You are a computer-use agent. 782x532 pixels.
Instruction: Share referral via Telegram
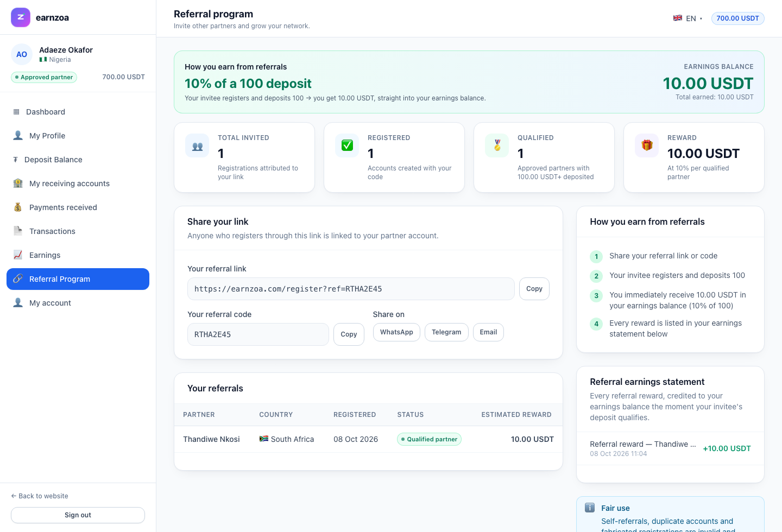[446, 332]
